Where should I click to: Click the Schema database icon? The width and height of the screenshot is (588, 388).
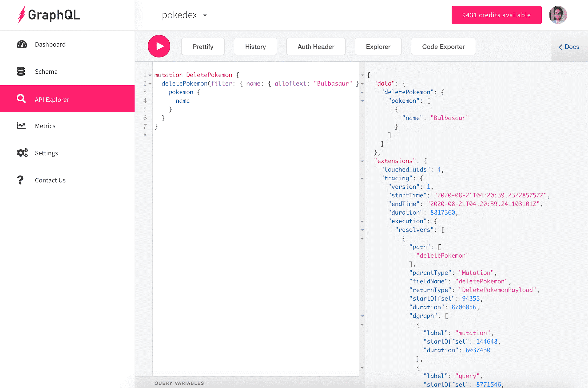[21, 71]
